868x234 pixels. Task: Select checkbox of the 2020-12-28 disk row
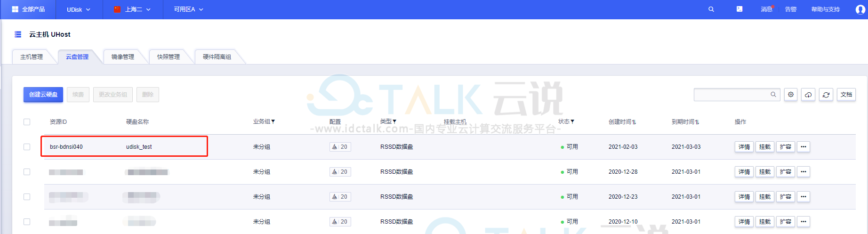click(27, 172)
